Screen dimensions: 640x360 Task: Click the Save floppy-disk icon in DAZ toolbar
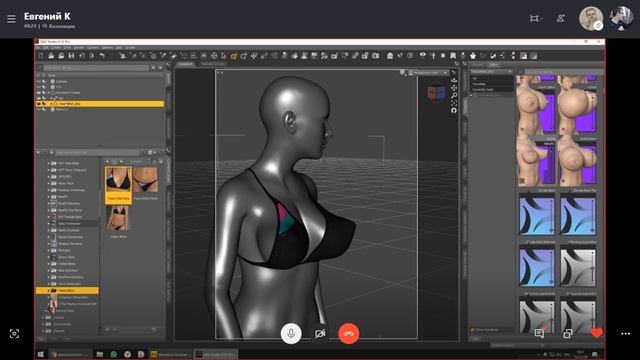tap(71, 56)
